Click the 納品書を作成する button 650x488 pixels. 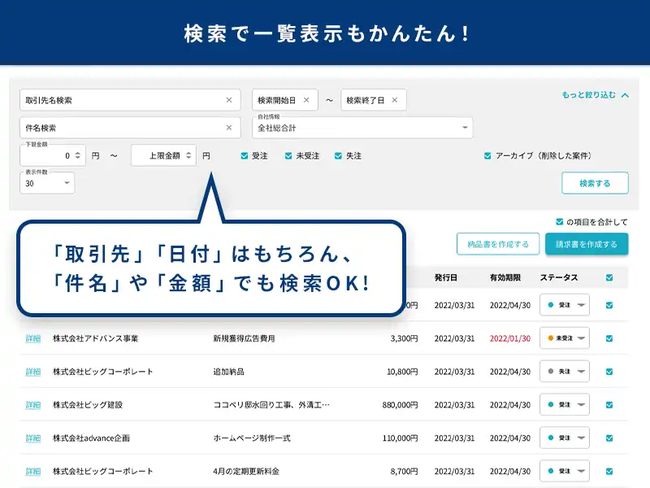click(497, 244)
